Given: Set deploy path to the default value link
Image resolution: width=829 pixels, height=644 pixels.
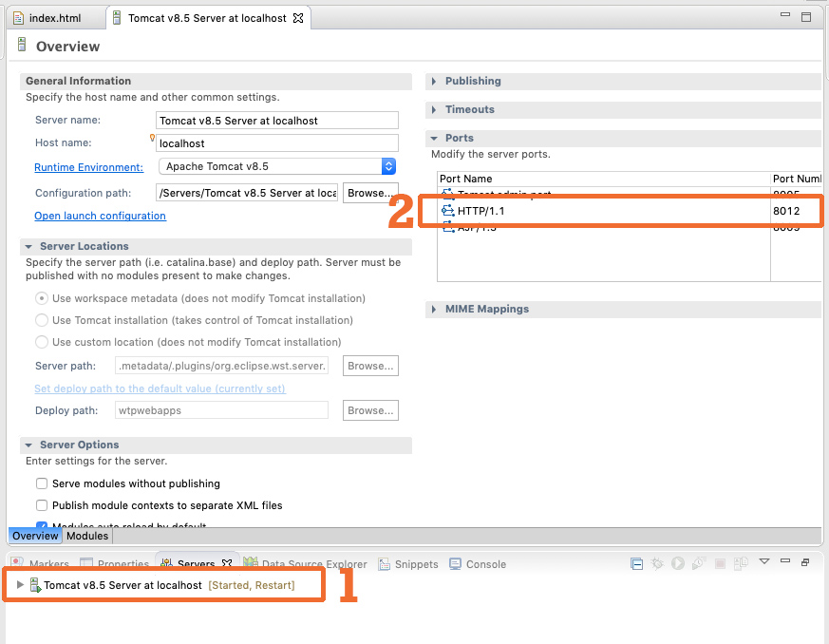Looking at the screenshot, I should [160, 388].
